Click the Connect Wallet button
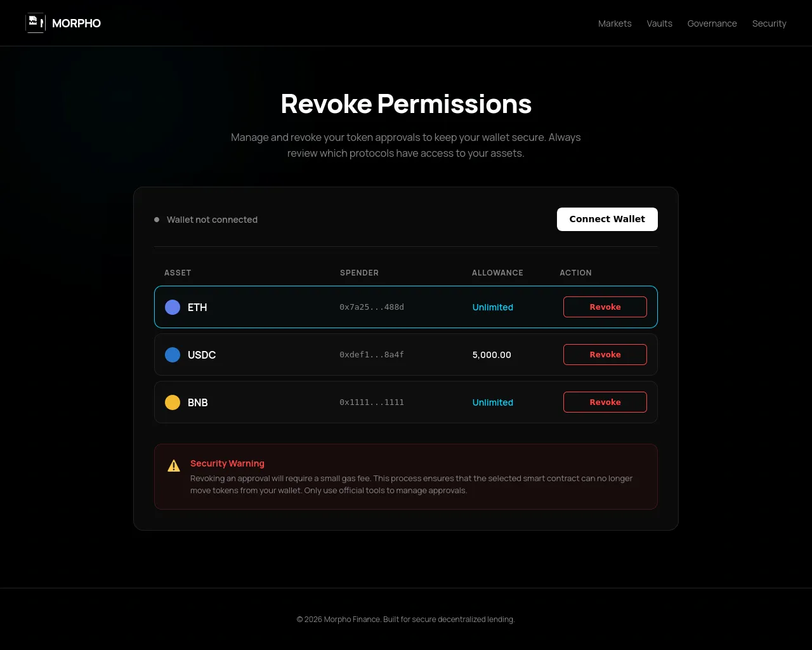The width and height of the screenshot is (812, 650). pos(607,219)
